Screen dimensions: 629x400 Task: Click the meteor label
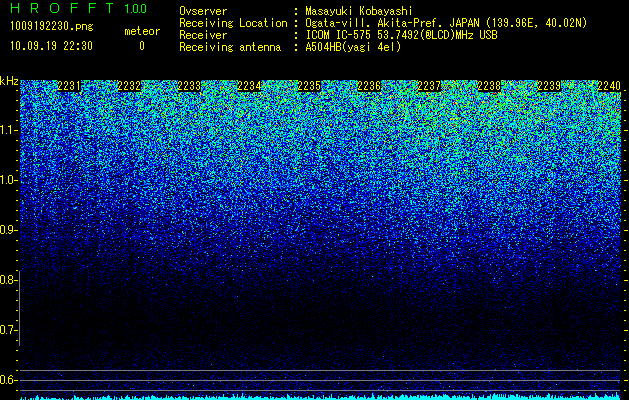[x=142, y=31]
